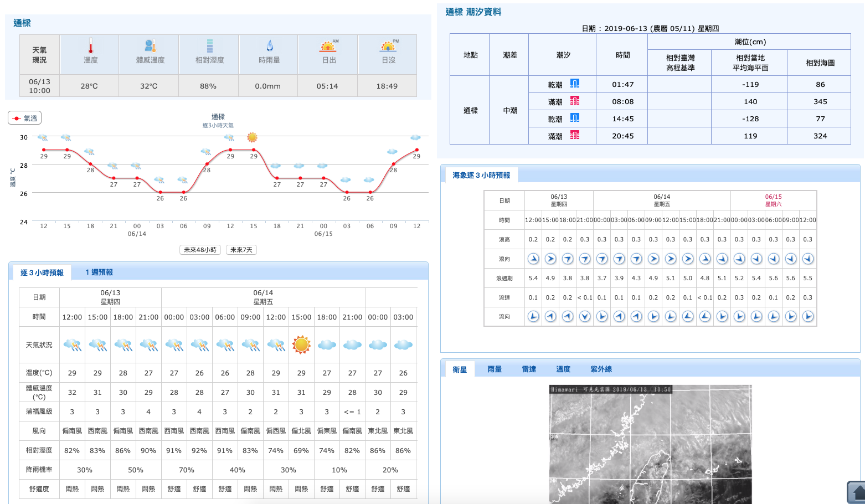Click the 10% rain probability cell
The height and width of the screenshot is (504, 865).
(339, 470)
